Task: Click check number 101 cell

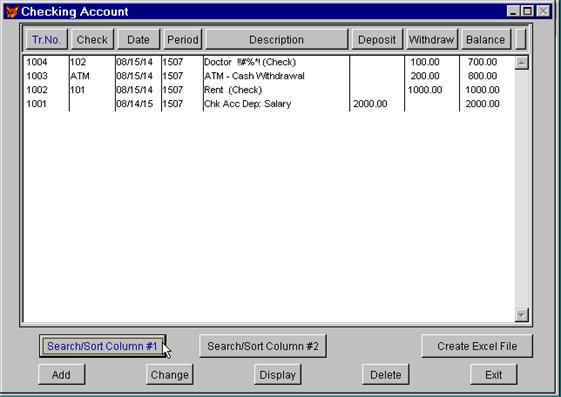Action: 78,90
